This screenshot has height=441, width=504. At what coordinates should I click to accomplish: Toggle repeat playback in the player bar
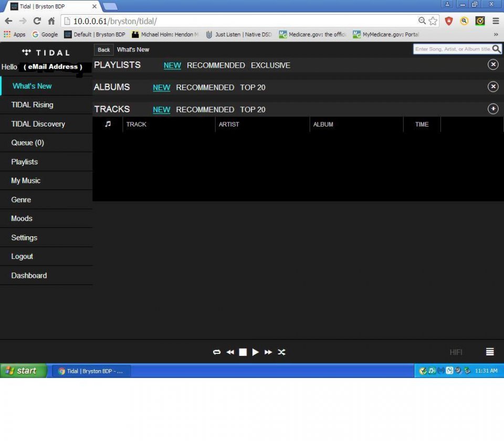(x=217, y=352)
